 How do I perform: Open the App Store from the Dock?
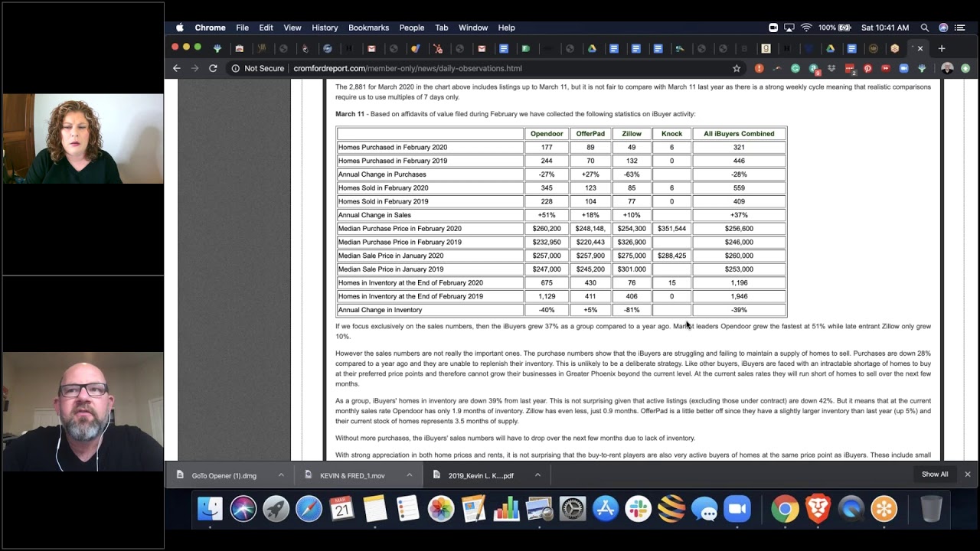pos(606,509)
